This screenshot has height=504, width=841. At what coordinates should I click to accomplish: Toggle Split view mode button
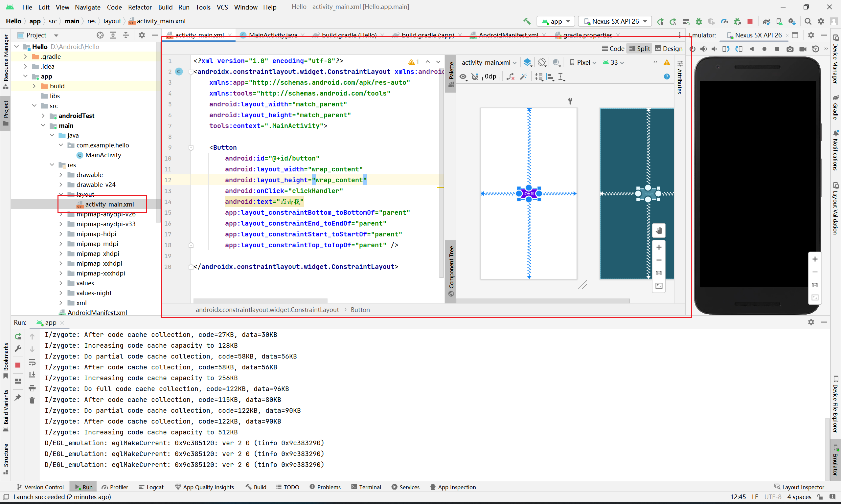coord(640,49)
